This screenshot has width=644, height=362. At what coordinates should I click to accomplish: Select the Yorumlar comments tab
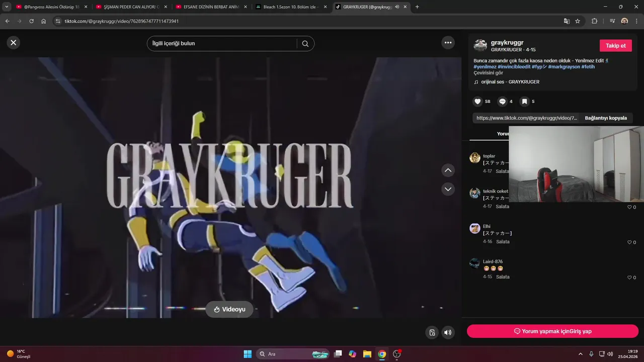(503, 134)
